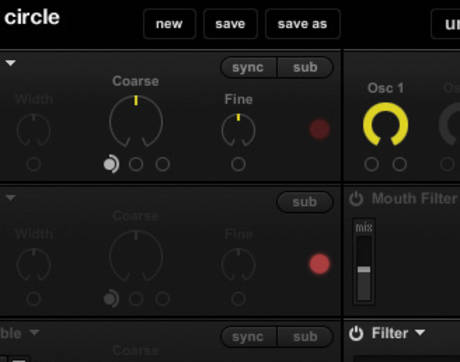Toggle sync in the top oscillator row
This screenshot has height=362, width=460.
(248, 67)
